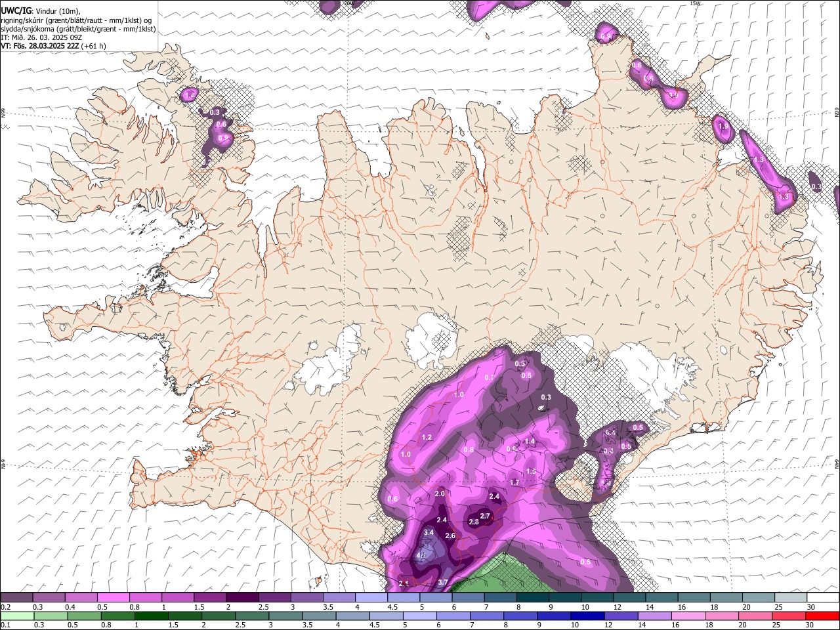Viewport: 840px width, 630px height.
Task: Click the 'VT: Fös. 28.03.2025 22Z (+61 h)' line
Action: tap(53, 46)
